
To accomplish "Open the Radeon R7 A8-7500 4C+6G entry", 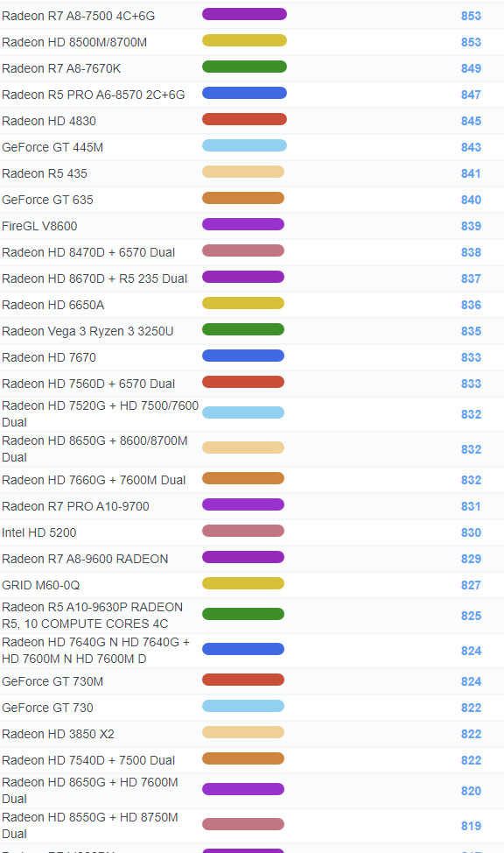I will point(78,17).
